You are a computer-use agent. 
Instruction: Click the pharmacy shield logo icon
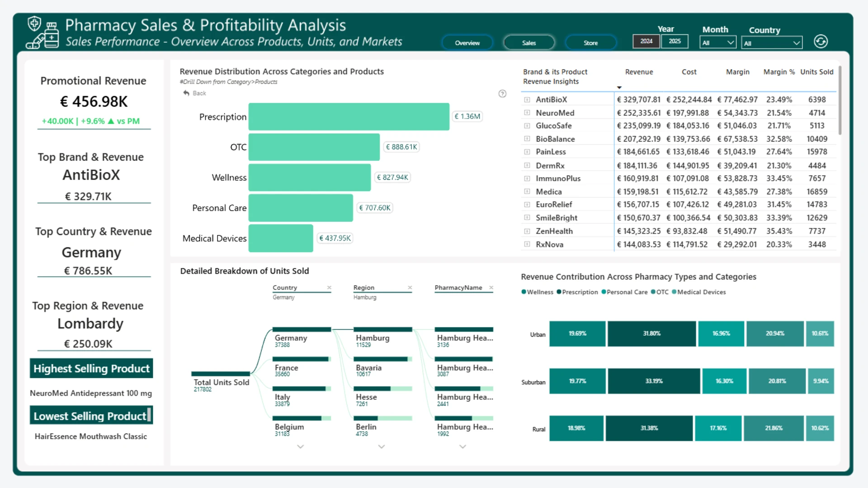point(42,33)
